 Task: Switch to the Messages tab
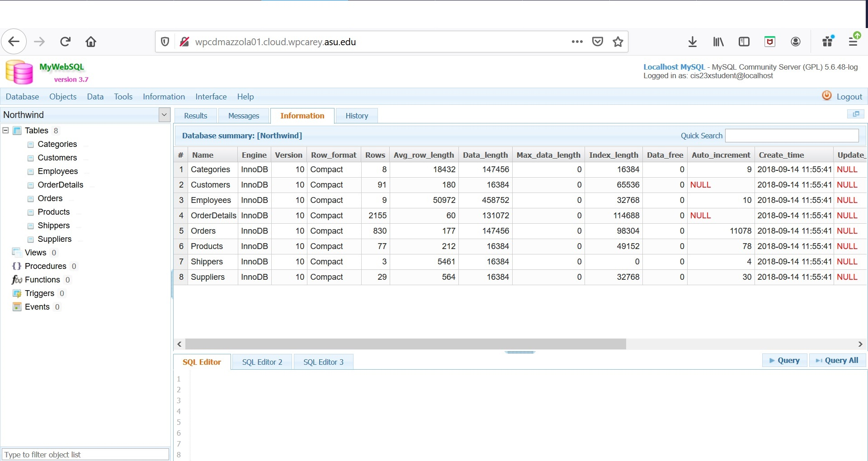tap(244, 116)
